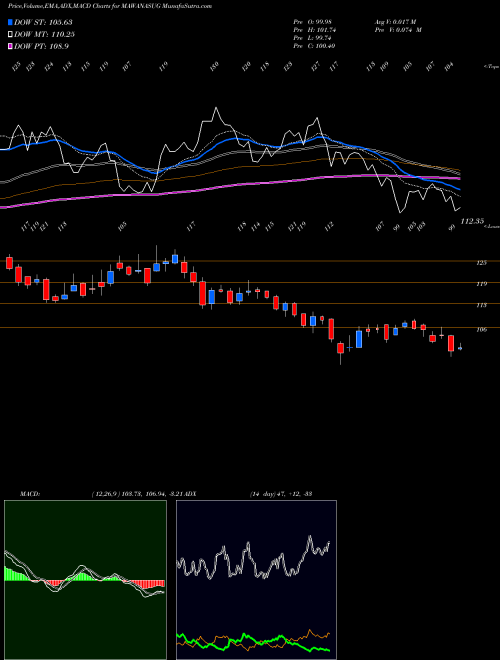Click the white DOW MT legend swatch

pyautogui.click(x=10, y=35)
